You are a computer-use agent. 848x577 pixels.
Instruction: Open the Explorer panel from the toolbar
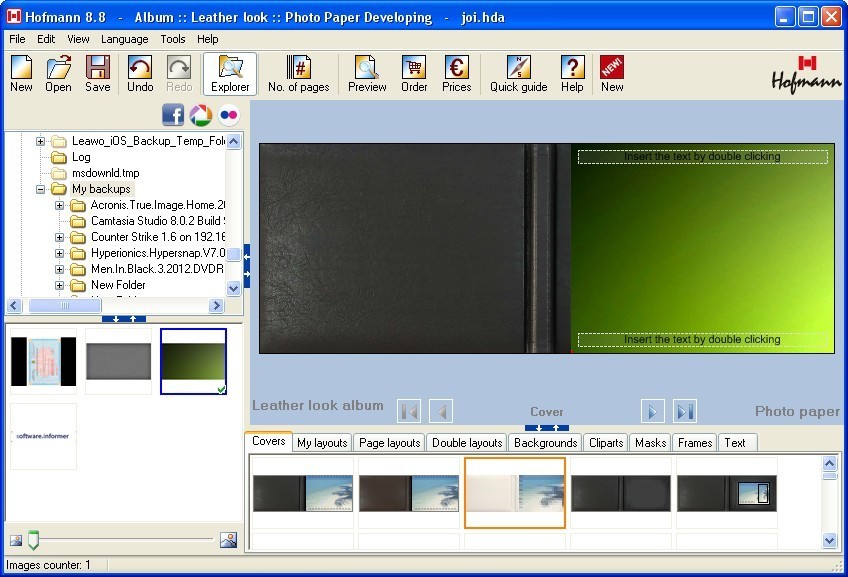click(229, 72)
